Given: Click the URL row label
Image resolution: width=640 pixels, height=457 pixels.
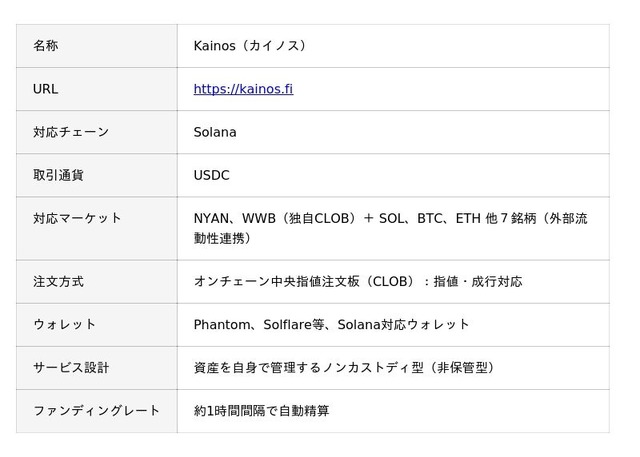Looking at the screenshot, I should (x=46, y=89).
